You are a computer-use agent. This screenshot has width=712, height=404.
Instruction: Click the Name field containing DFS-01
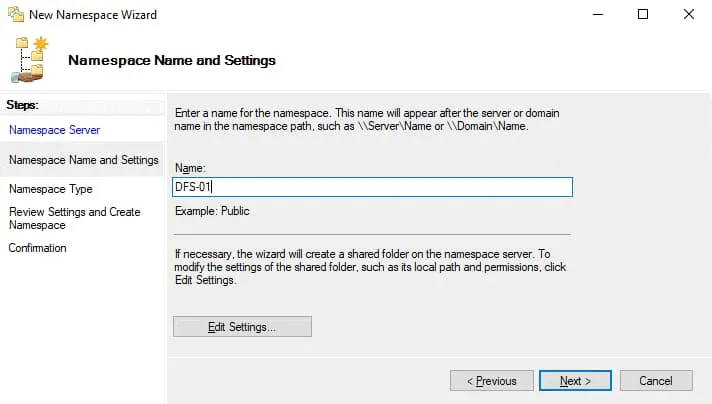372,187
